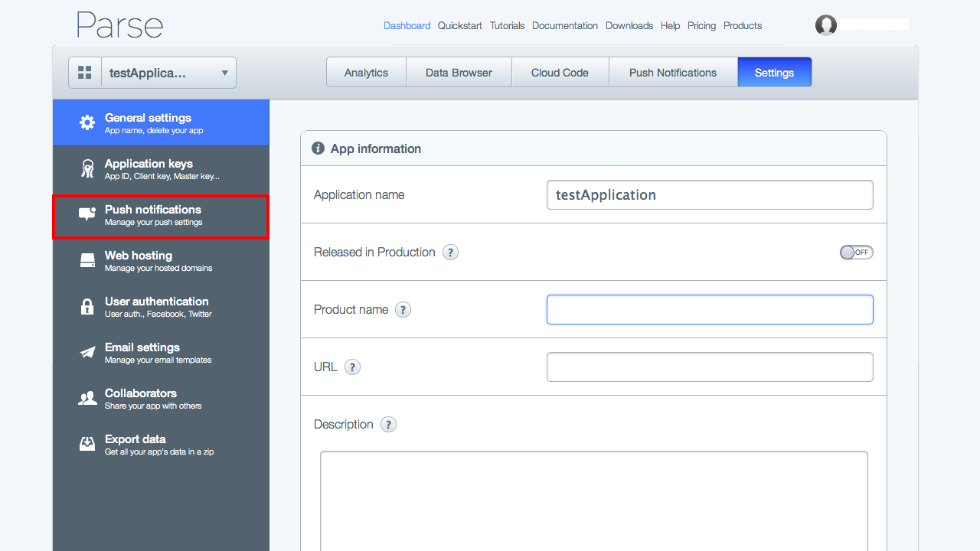Open the Cloud Code tab

click(x=560, y=73)
